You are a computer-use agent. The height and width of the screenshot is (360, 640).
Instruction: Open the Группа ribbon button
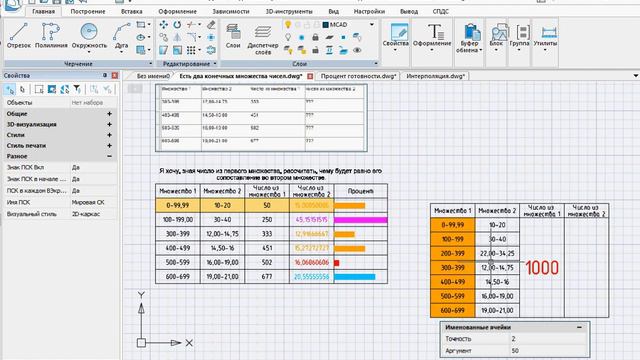(x=519, y=36)
